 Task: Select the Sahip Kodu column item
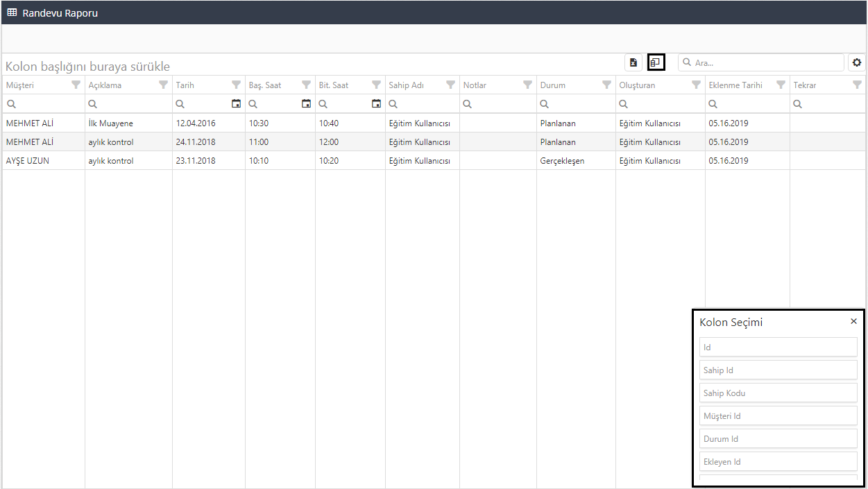[778, 393]
